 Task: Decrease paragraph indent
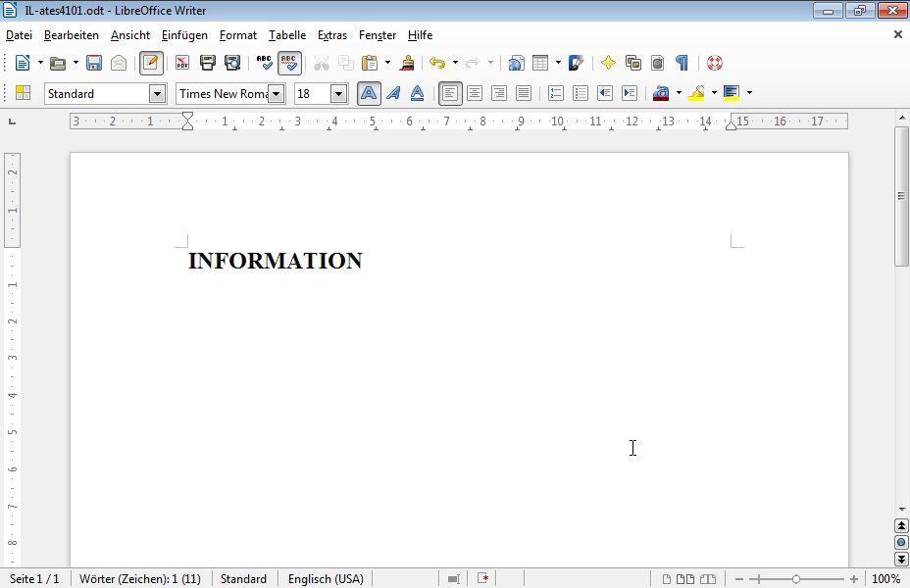[x=605, y=93]
